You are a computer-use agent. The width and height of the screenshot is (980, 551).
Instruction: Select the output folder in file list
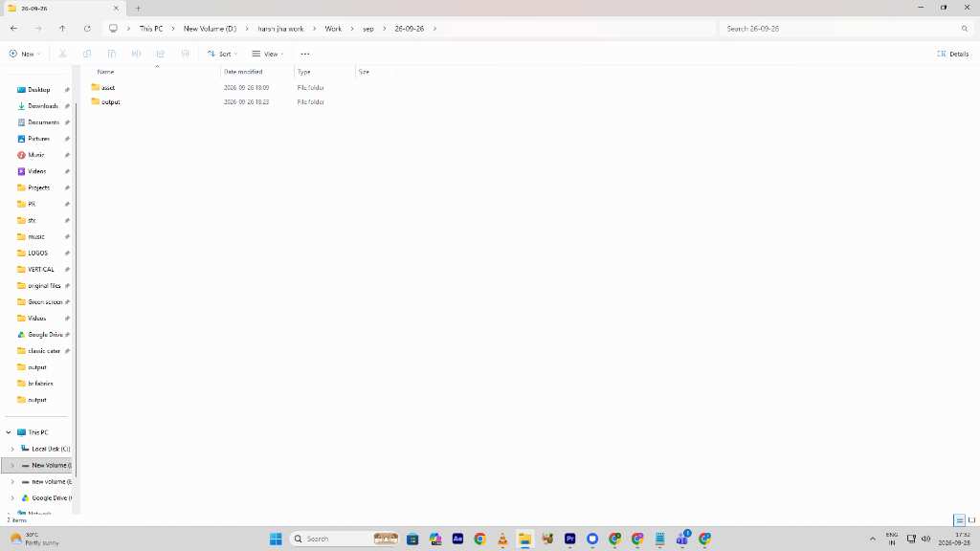[x=111, y=101]
